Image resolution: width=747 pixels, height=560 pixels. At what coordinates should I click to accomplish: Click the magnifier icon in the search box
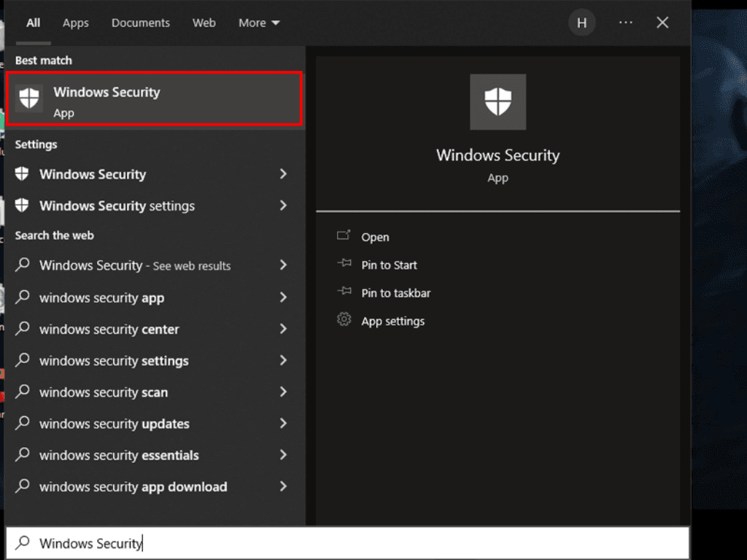pos(23,543)
